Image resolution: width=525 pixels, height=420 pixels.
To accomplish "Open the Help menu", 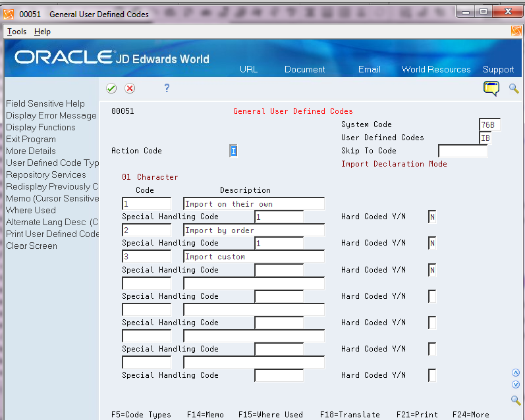I will tap(42, 32).
